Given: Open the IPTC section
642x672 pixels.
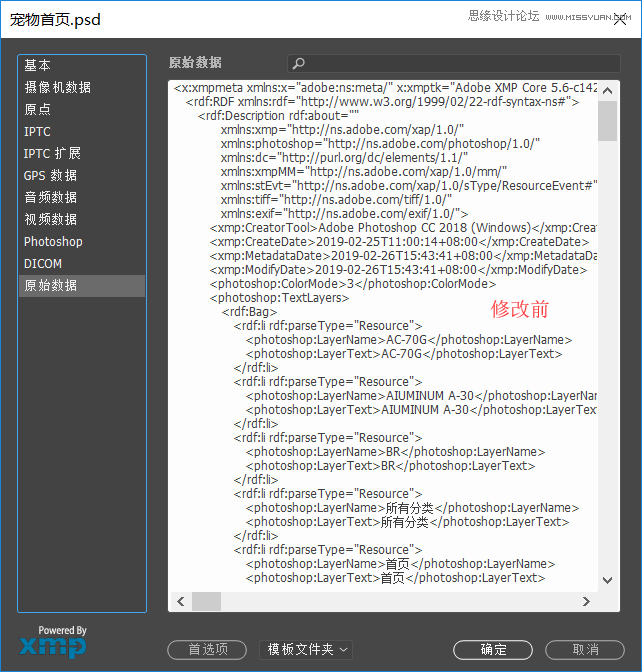Looking at the screenshot, I should click(x=81, y=132).
